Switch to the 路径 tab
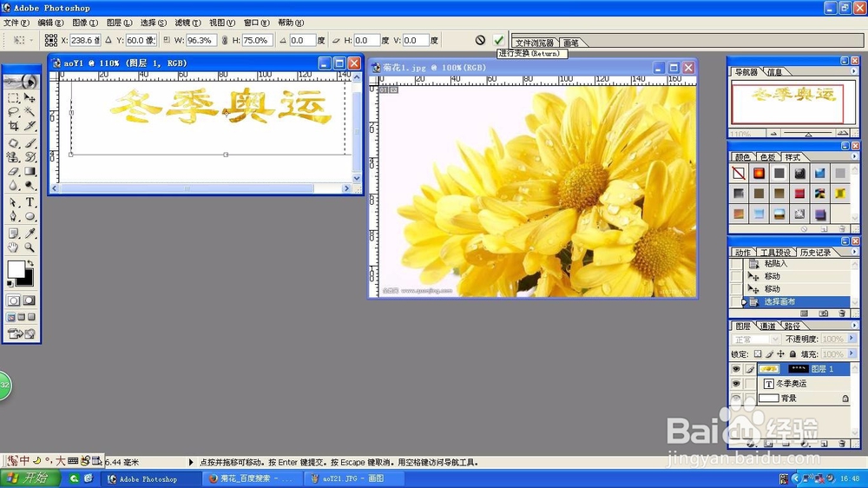This screenshot has width=868, height=488. [x=792, y=326]
